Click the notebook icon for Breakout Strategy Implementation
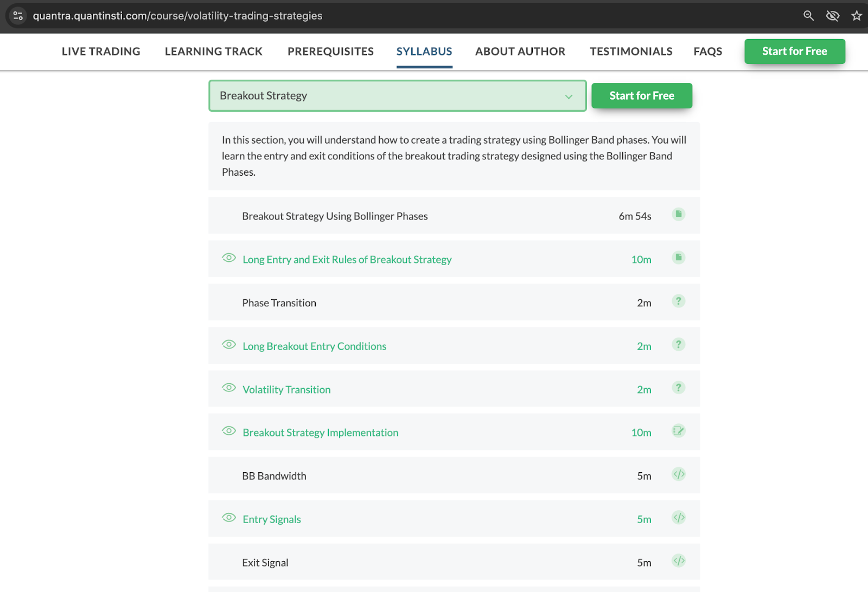 [x=678, y=431]
